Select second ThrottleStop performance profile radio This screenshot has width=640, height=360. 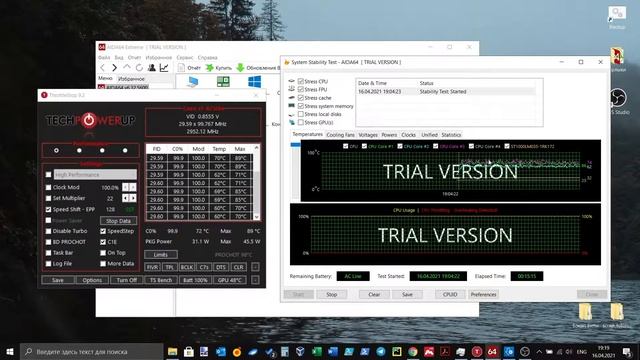79,151
